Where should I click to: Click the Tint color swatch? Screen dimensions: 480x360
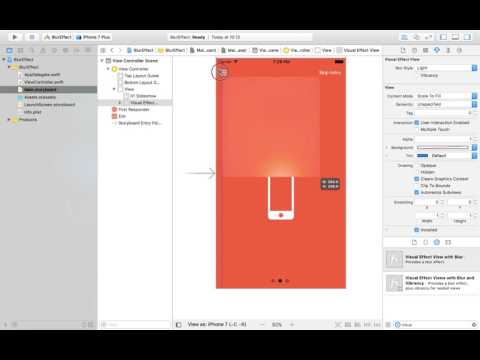(422, 156)
